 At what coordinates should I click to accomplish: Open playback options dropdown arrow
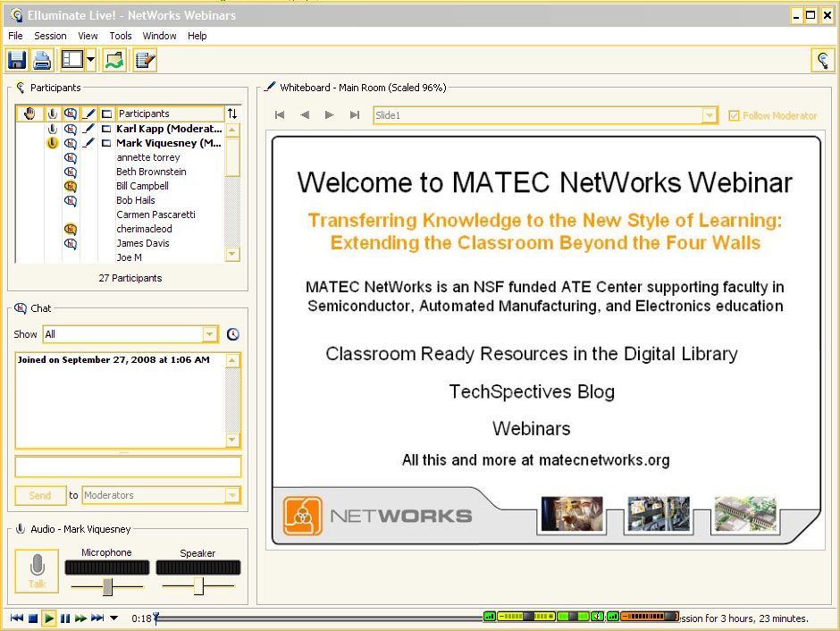click(x=113, y=618)
